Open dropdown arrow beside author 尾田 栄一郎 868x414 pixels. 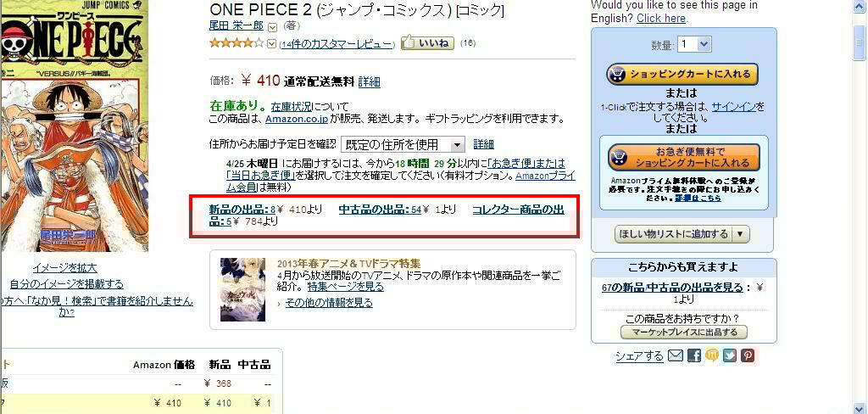tap(272, 26)
